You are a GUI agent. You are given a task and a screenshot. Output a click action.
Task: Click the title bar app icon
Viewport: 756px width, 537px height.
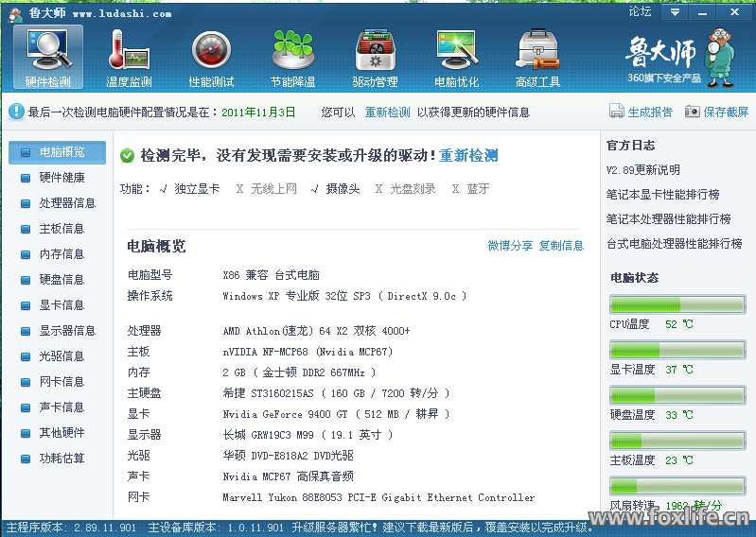(16, 14)
